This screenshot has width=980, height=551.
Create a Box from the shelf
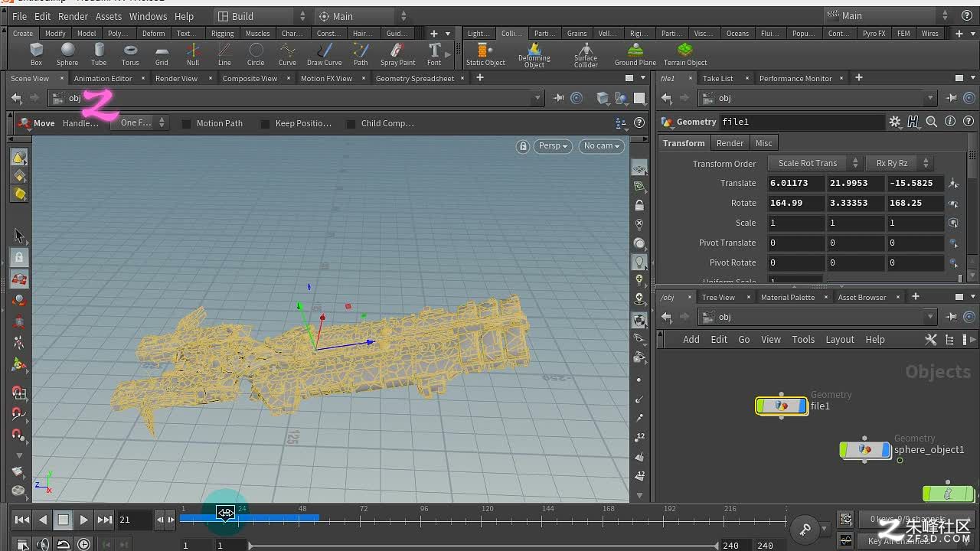pyautogui.click(x=36, y=54)
